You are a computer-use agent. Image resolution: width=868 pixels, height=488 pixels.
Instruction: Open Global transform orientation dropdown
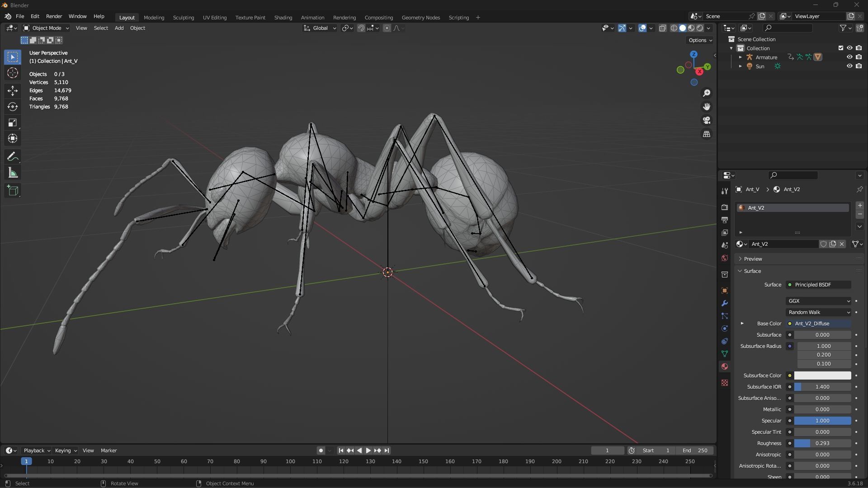(x=320, y=28)
